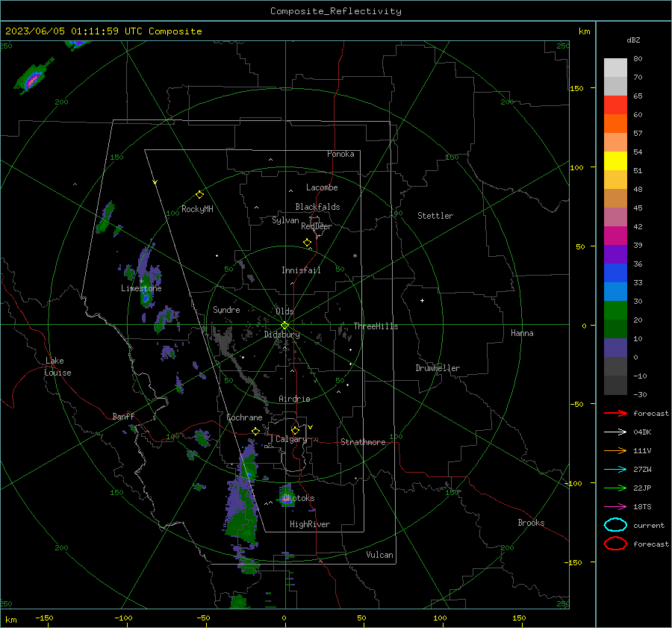Click the Sylvan label on map
Screen dimensions: 672x628
pos(285,220)
